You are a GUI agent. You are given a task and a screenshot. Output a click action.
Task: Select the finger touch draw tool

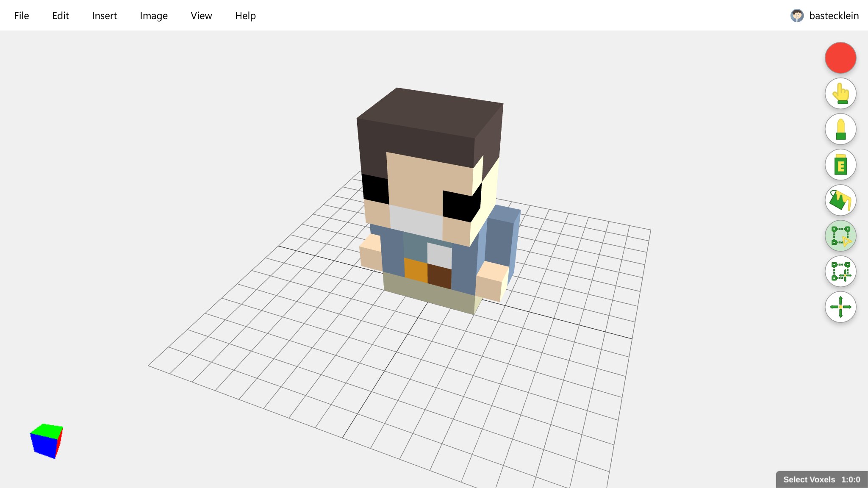pos(841,94)
